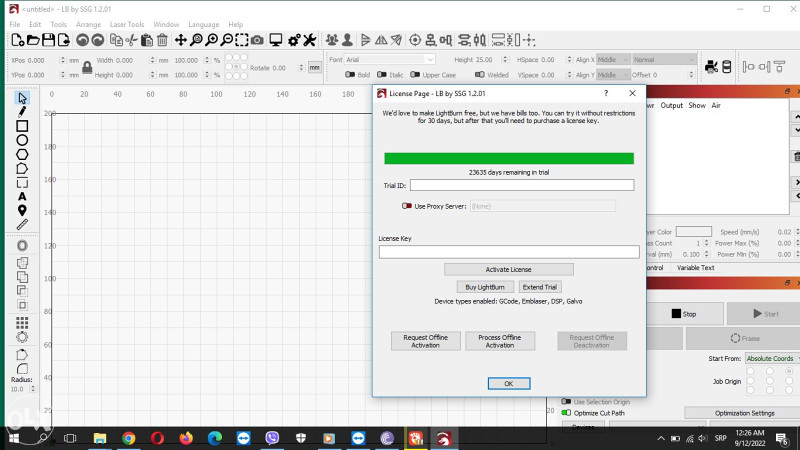Save the project with the floppy disk icon
Image resolution: width=800 pixels, height=450 pixels.
(48, 40)
